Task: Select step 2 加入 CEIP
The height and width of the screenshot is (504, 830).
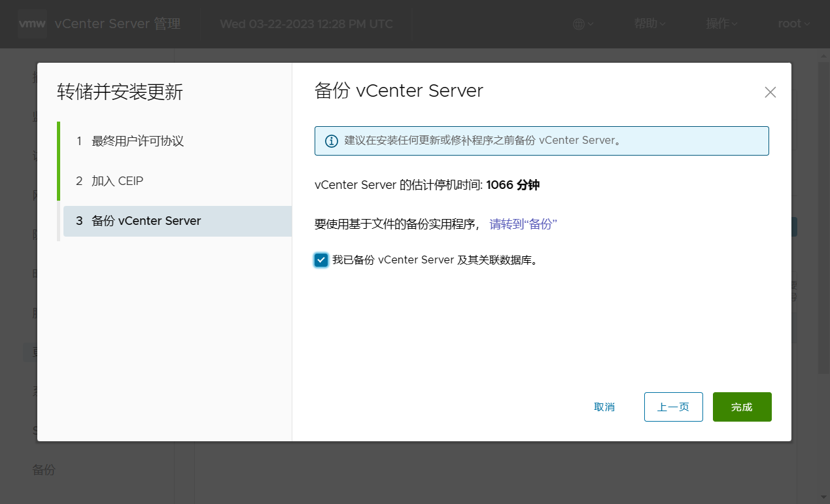Action: pos(177,181)
